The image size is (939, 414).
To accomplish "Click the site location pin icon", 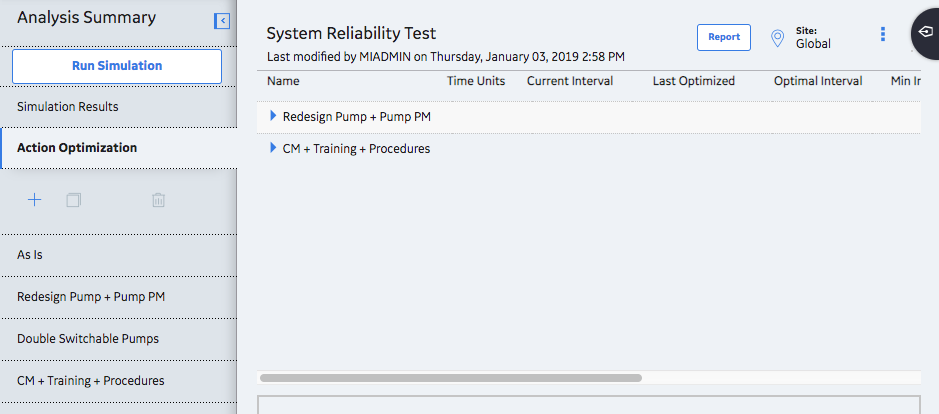I will point(777,38).
